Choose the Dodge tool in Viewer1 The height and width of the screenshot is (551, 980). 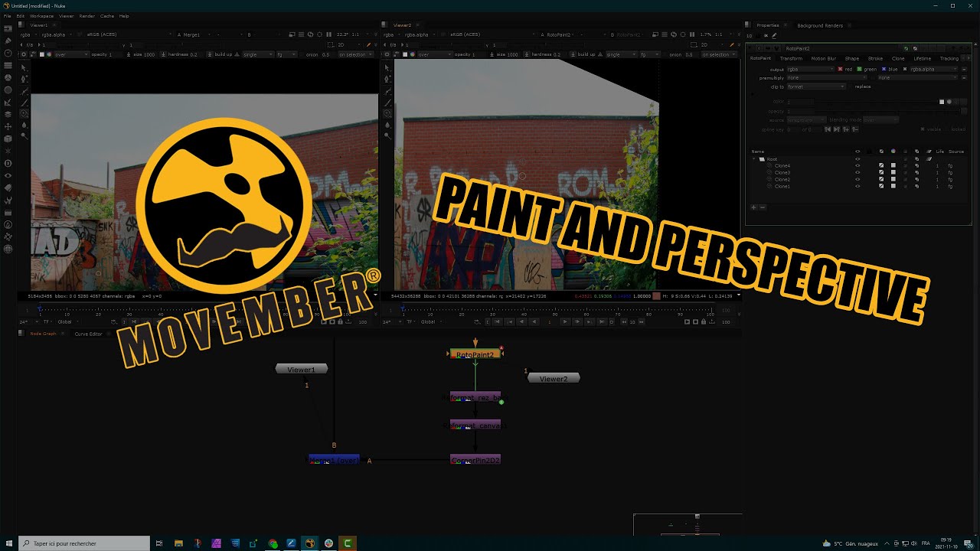(24, 136)
